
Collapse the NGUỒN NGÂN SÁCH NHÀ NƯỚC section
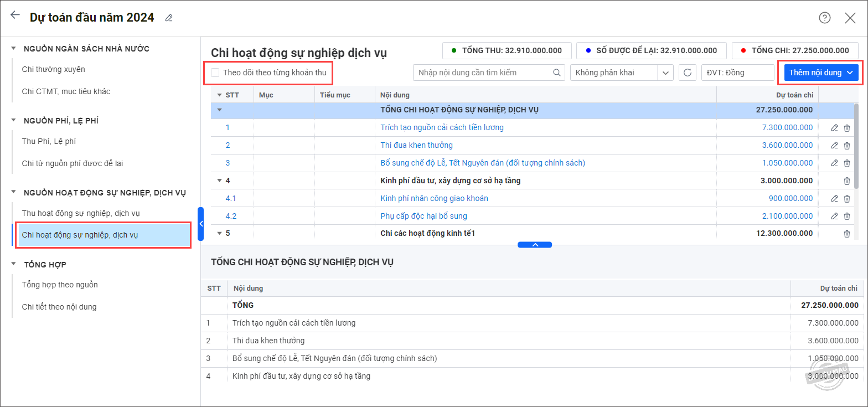coord(14,49)
